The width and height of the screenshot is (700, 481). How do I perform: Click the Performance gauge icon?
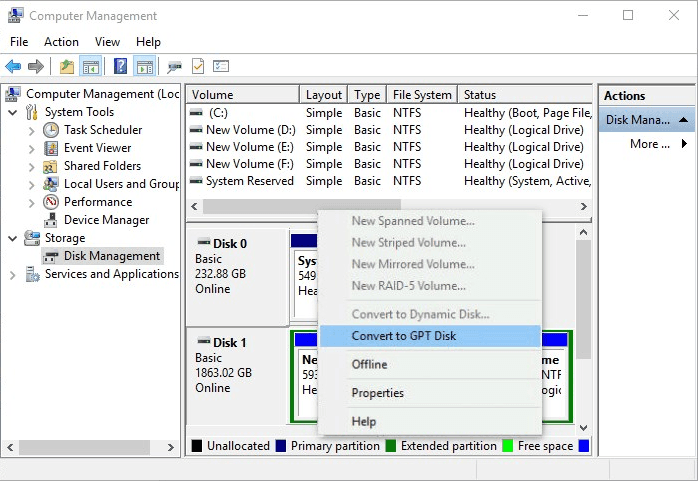coord(51,202)
